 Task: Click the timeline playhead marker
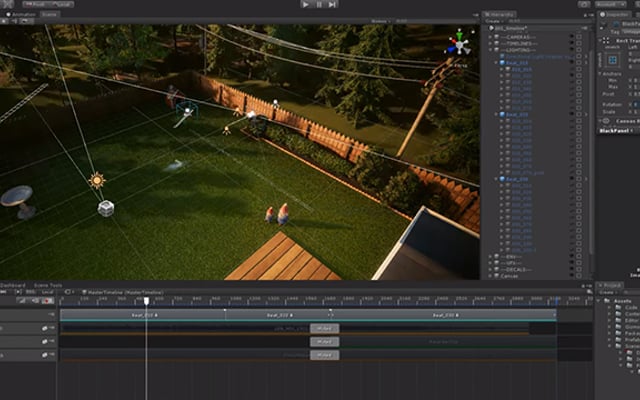pos(146,301)
